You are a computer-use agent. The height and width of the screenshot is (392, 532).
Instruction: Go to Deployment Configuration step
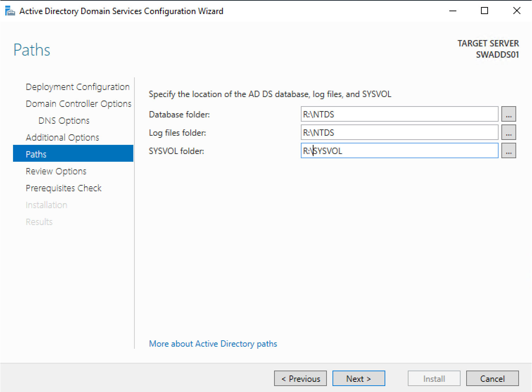(78, 87)
